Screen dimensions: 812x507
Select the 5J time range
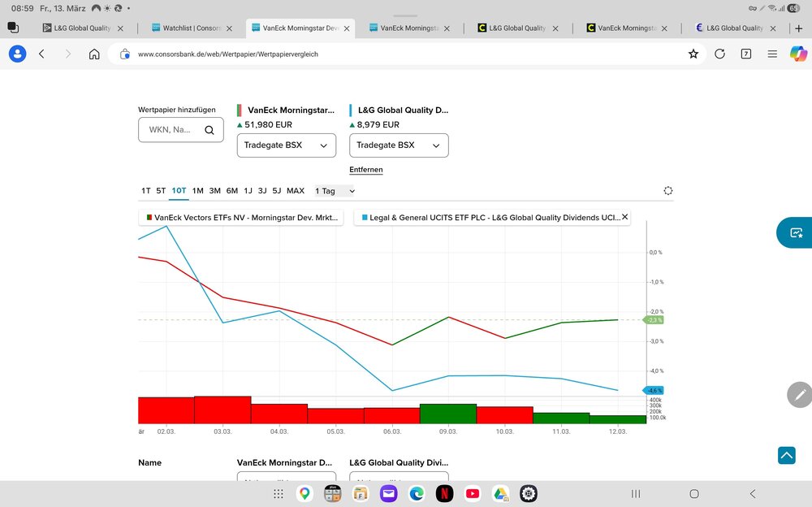pos(277,191)
